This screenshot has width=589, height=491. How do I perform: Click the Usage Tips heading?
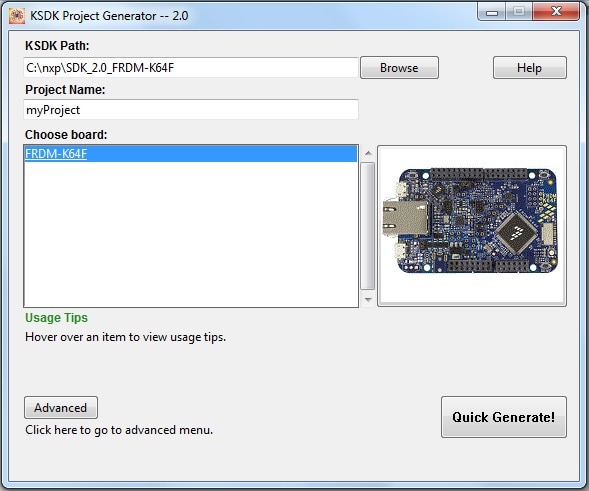point(56,318)
